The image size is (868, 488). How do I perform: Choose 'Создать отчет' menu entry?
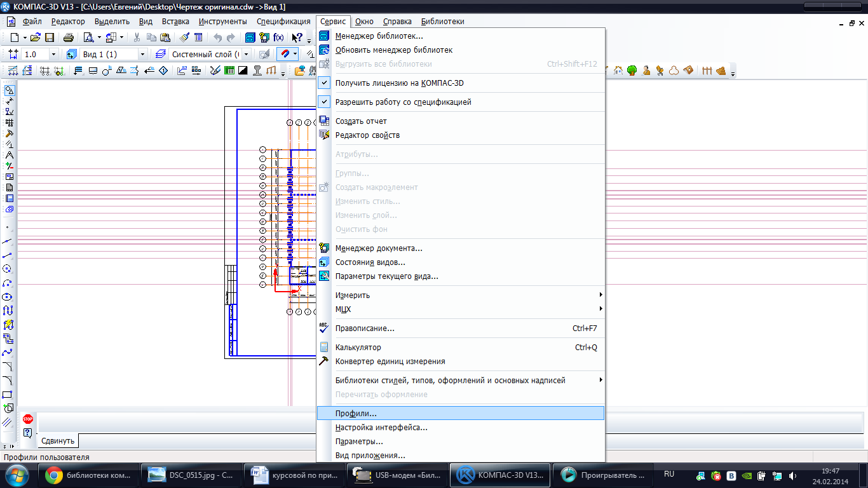coord(461,121)
